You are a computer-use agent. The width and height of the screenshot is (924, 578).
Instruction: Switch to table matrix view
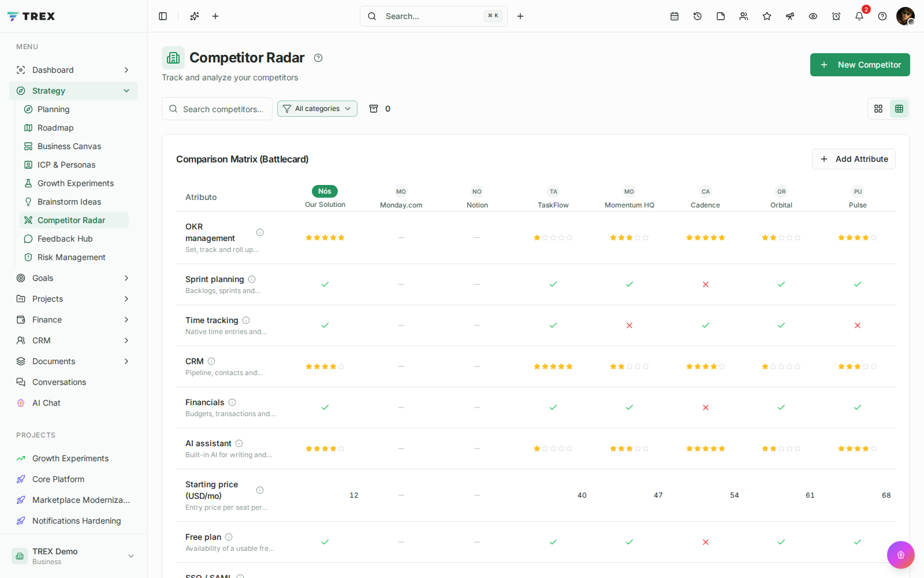[899, 109]
